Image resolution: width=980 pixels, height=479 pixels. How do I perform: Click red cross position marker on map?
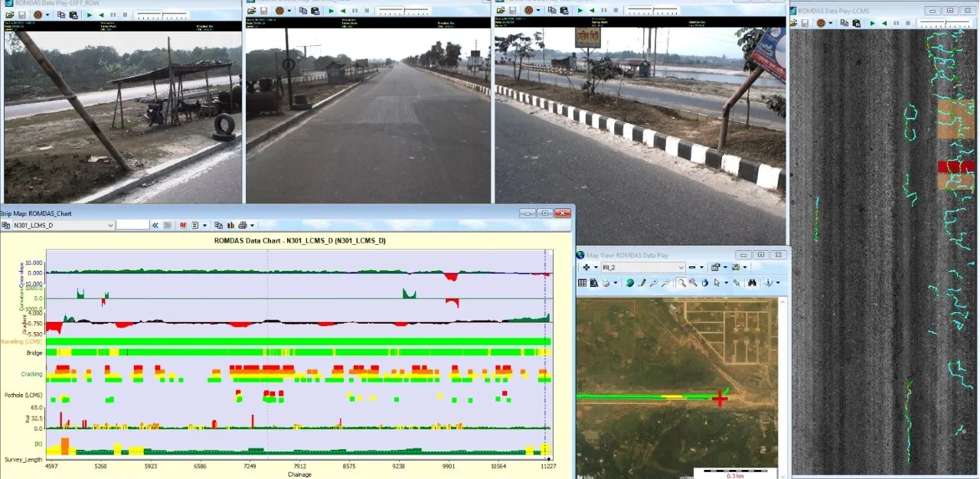click(x=720, y=399)
